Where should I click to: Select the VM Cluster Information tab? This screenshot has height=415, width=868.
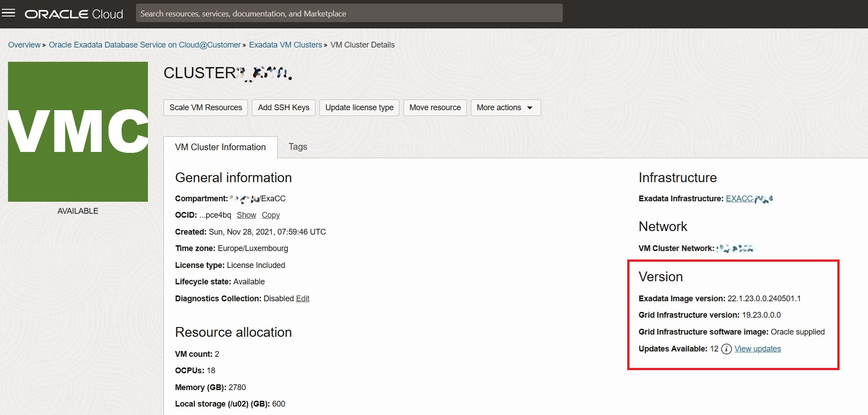(220, 147)
